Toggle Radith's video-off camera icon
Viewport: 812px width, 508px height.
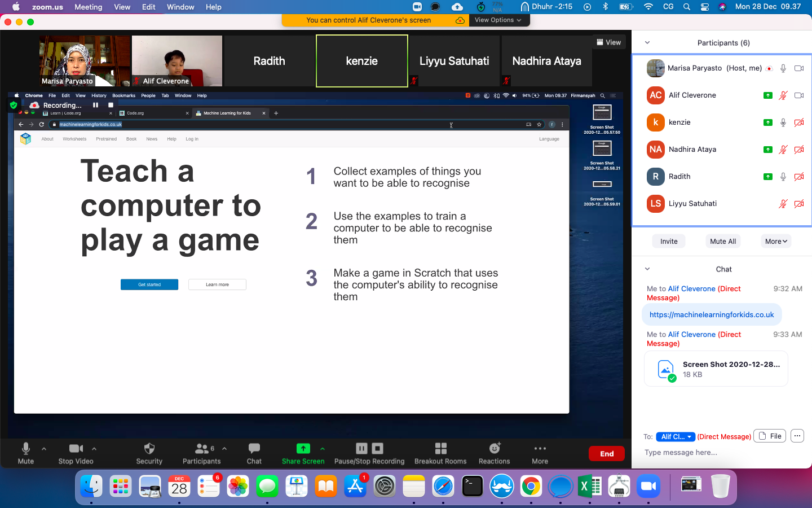[799, 177]
